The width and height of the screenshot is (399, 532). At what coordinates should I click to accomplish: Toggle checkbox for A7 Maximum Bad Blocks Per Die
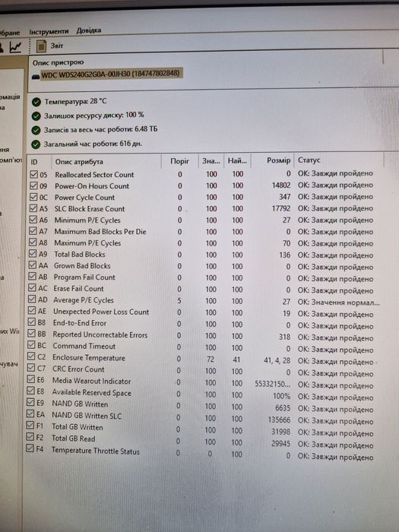click(33, 231)
